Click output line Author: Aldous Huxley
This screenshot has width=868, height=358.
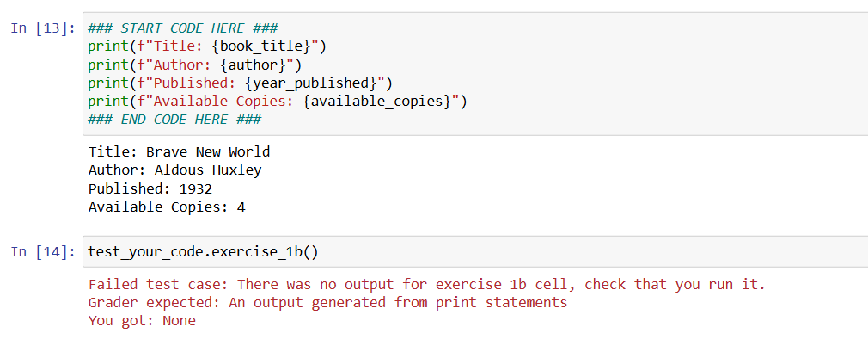(175, 170)
